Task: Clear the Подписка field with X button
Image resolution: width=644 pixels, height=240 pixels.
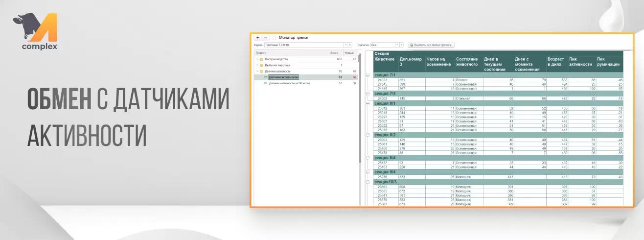Action: coord(401,45)
